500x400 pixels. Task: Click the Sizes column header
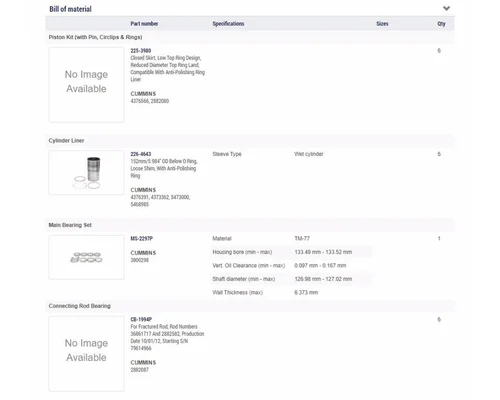(x=382, y=24)
